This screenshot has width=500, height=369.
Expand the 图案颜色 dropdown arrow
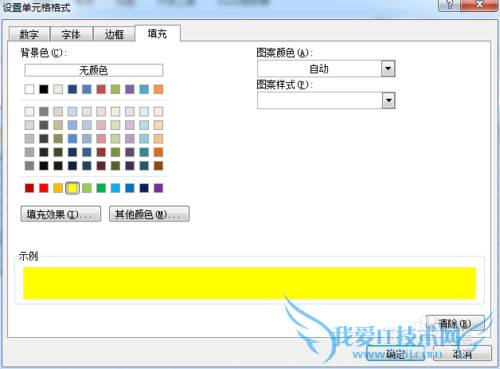tap(388, 69)
